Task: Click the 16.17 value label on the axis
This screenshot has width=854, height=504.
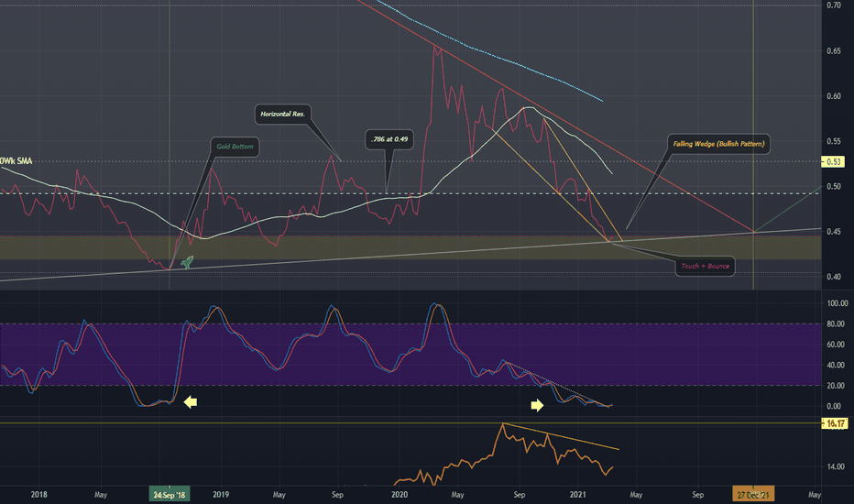Action: (835, 423)
